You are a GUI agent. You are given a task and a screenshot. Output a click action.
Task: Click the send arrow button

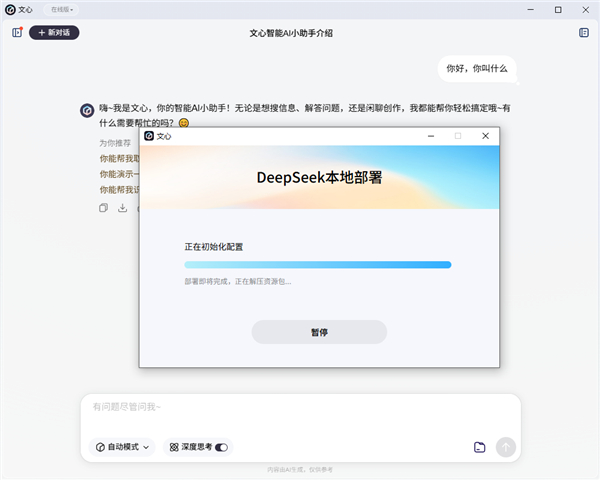tap(506, 447)
